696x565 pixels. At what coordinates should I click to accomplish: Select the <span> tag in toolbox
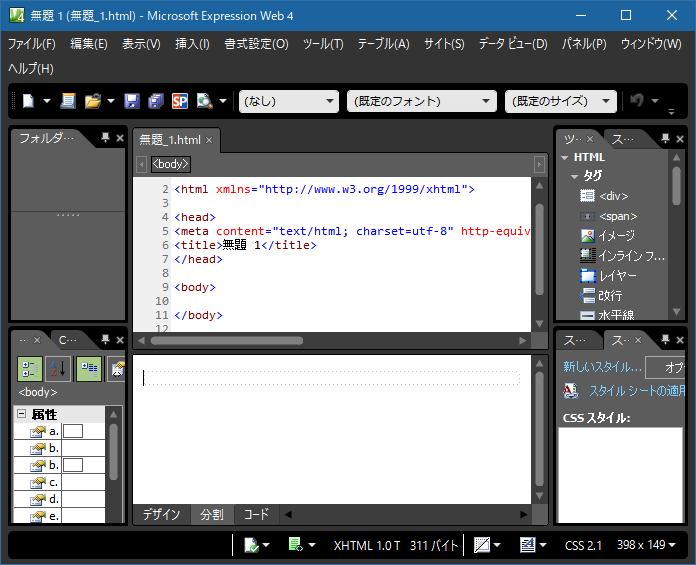point(609,217)
